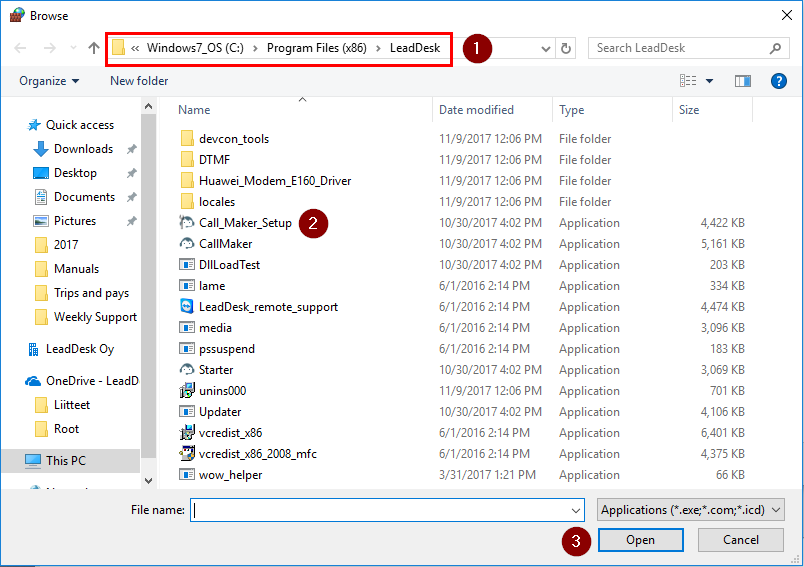
Task: Open the view options dropdown arrow
Action: [709, 81]
